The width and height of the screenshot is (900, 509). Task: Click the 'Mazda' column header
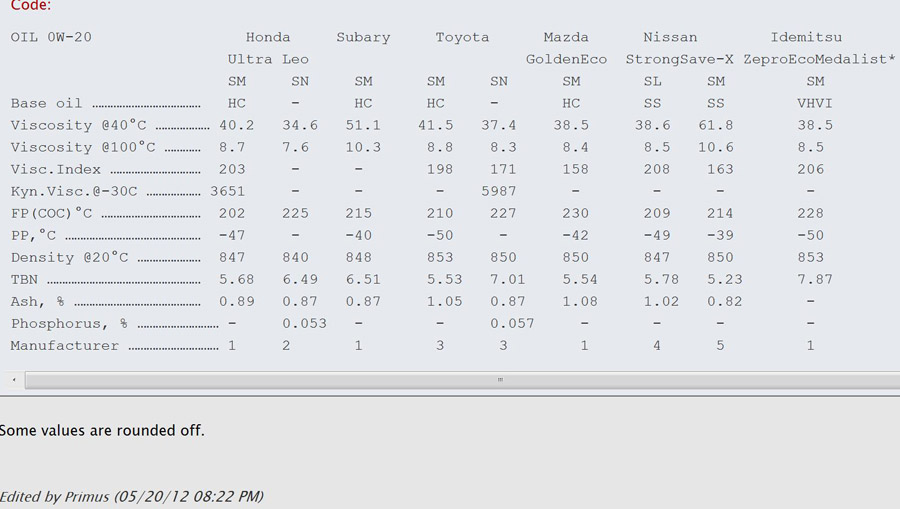tap(566, 37)
